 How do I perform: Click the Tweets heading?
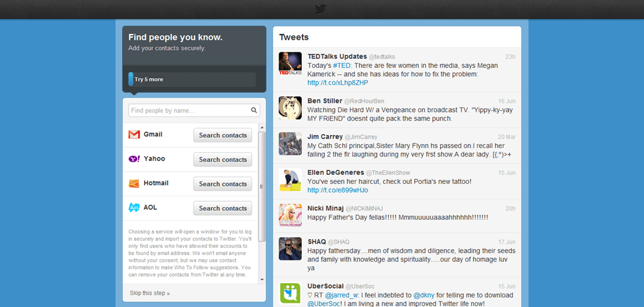294,37
